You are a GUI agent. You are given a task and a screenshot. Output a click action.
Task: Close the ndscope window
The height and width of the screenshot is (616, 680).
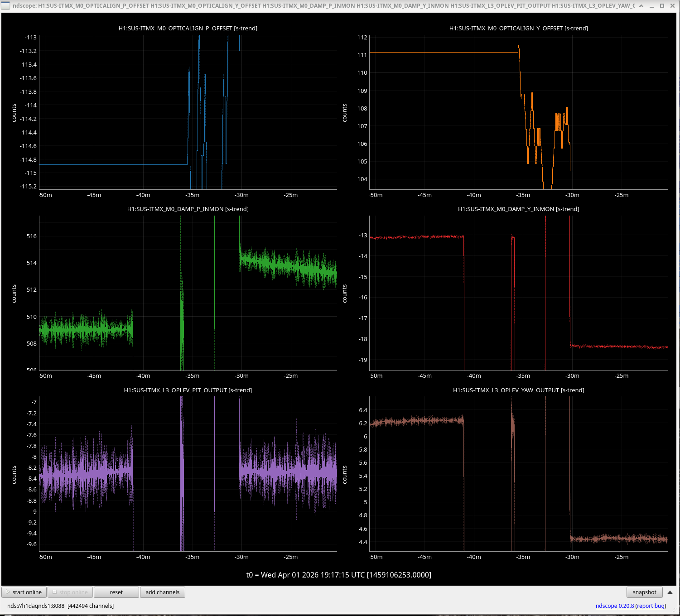pos(672,5)
